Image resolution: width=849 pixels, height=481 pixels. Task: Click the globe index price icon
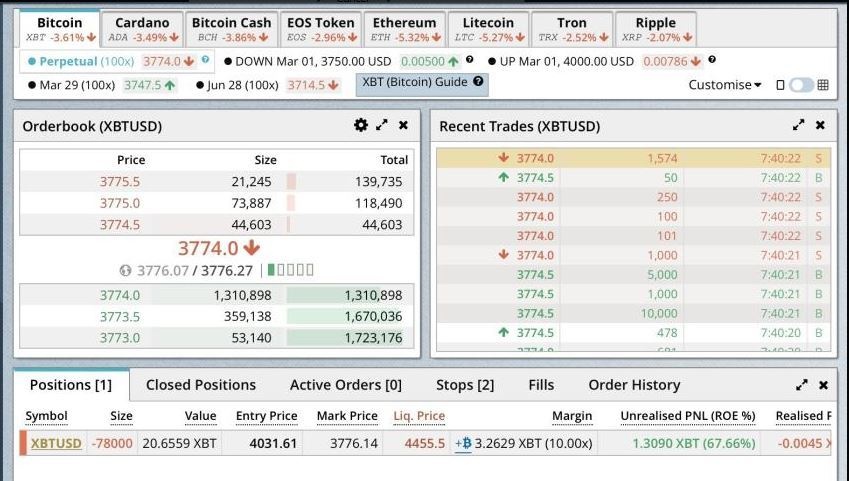tap(125, 270)
